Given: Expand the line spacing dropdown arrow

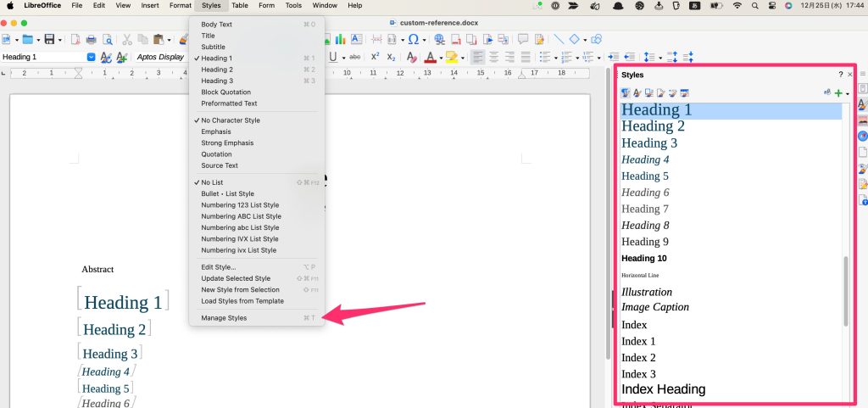Looking at the screenshot, I should pos(659,58).
